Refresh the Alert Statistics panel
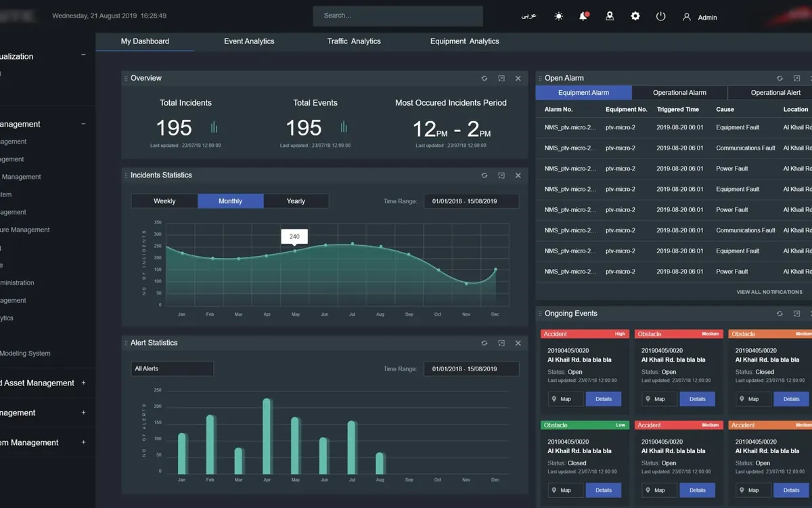Screen dimensions: 812x508 [484, 343]
